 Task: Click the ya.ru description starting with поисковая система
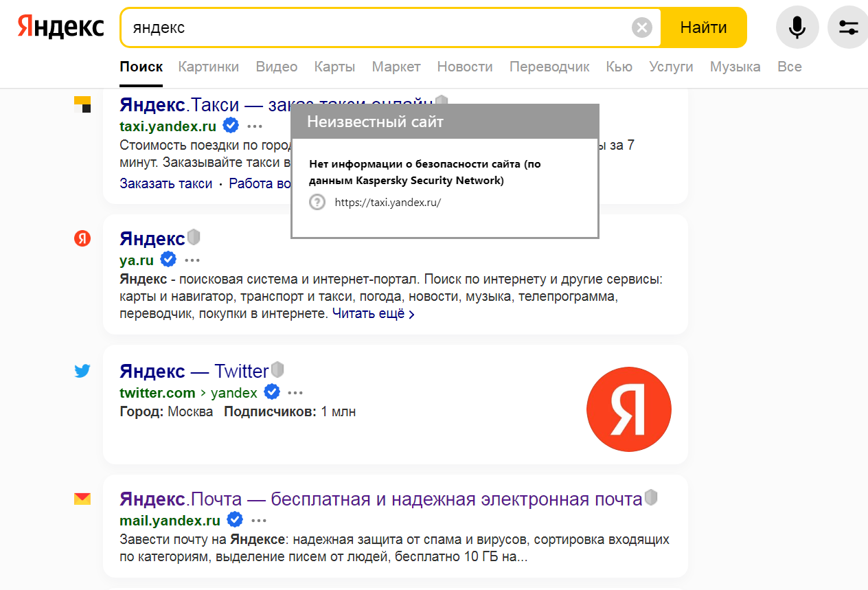coord(391,297)
